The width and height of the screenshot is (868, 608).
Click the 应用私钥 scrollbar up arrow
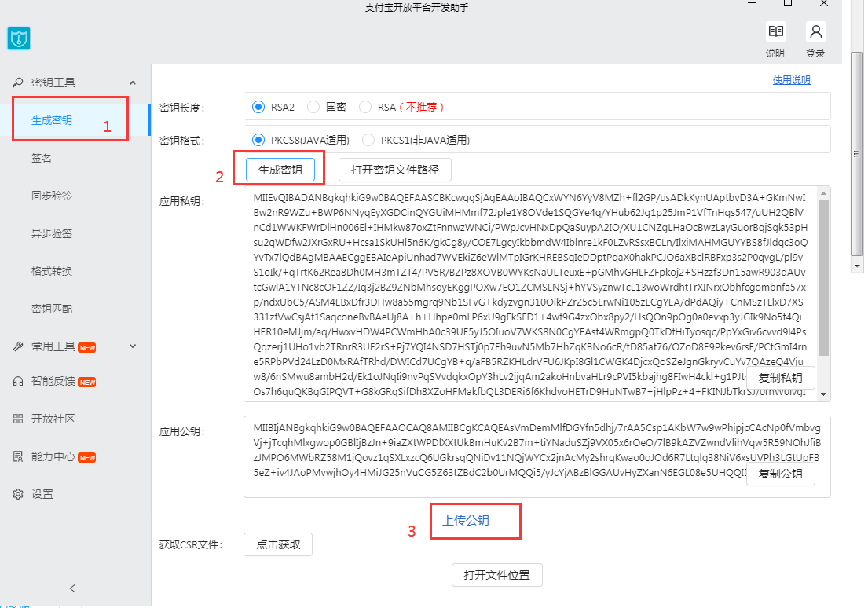coord(823,193)
